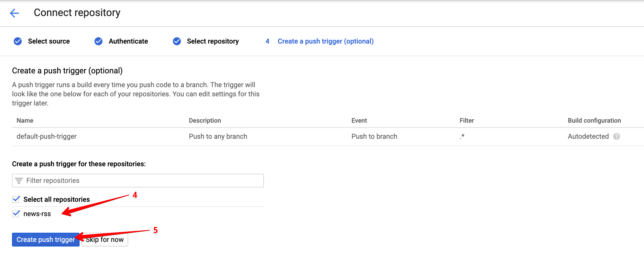Image resolution: width=644 pixels, height=270 pixels.
Task: Switch to the Create a push trigger step
Action: (325, 41)
